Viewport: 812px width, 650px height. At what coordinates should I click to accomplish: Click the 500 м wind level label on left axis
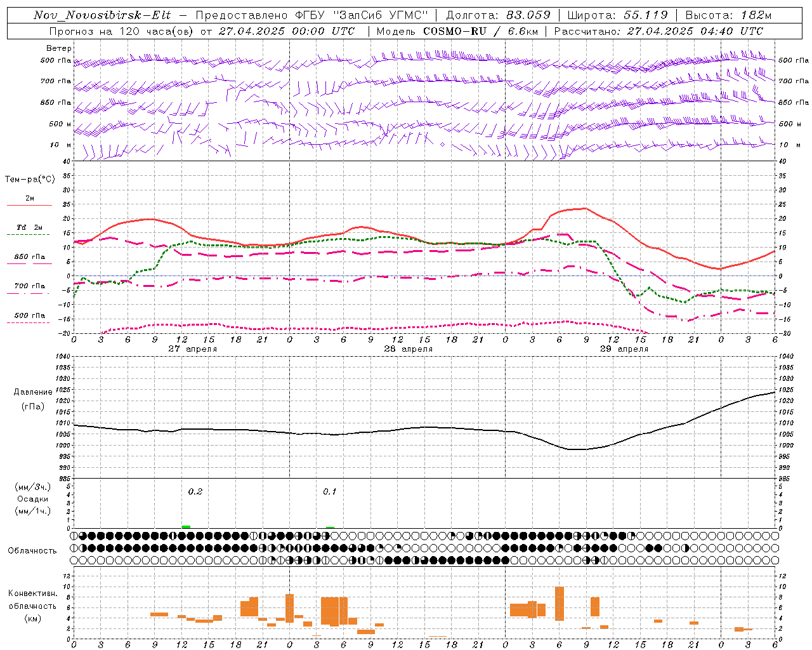tap(60, 124)
